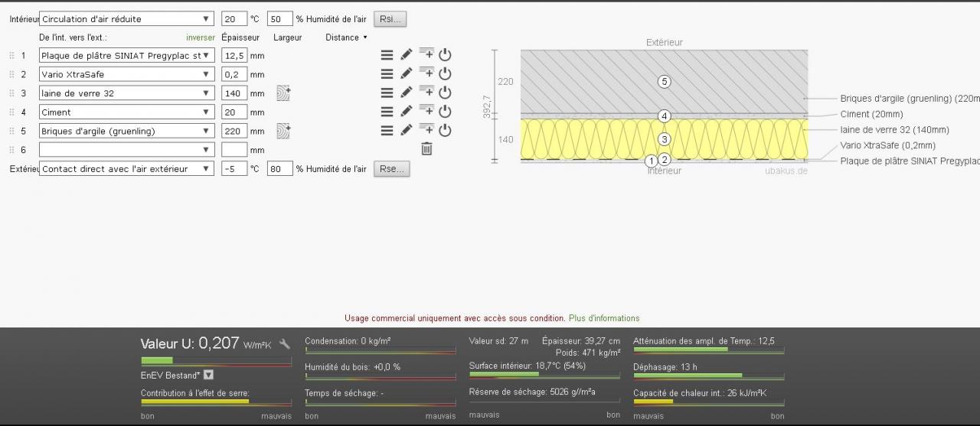980x426 pixels.
Task: Edit the laine de verre 32 layer
Action: [x=407, y=92]
